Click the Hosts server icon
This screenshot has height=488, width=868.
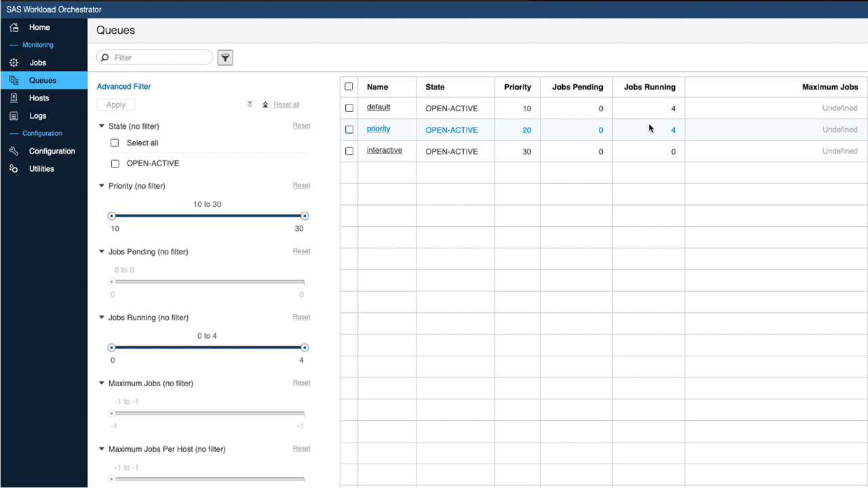[x=14, y=98]
